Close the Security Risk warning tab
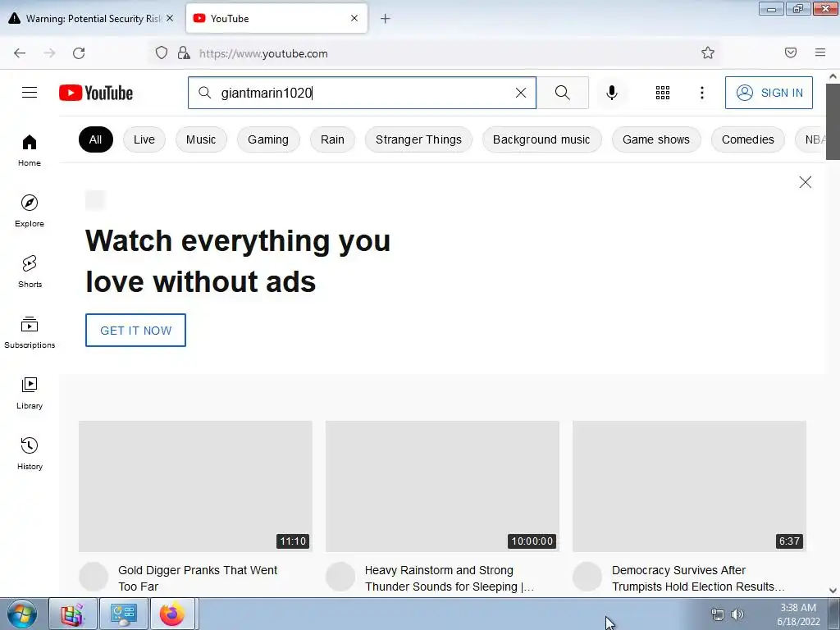Image resolution: width=840 pixels, height=630 pixels. 170,18
